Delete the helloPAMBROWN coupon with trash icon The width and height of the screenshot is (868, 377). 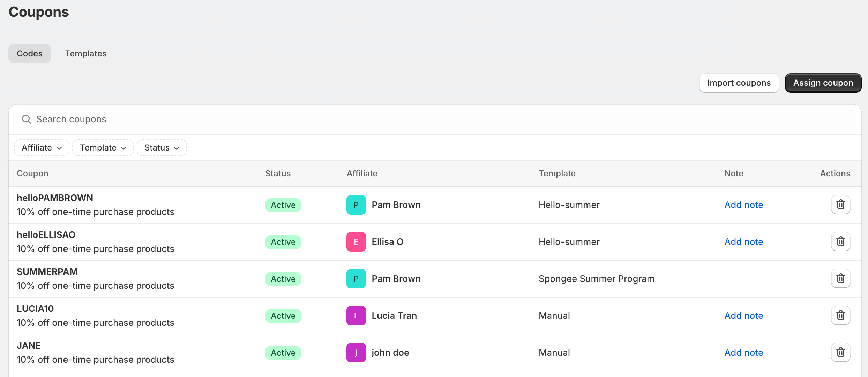(840, 205)
